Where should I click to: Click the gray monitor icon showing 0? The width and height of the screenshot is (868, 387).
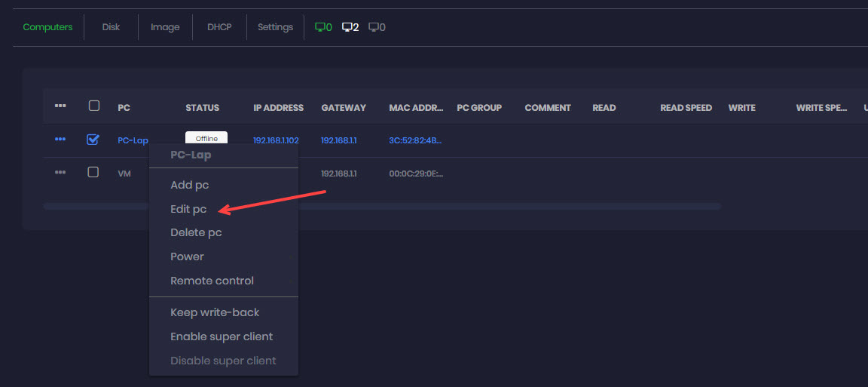(373, 27)
